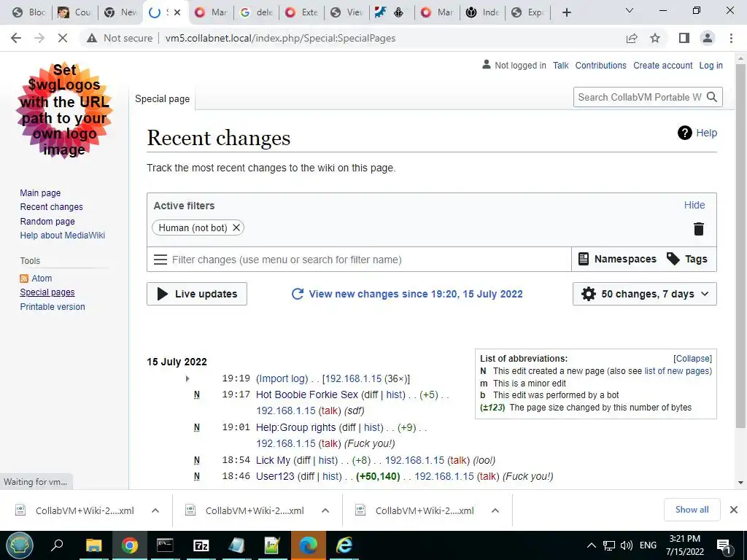The image size is (747, 560).
Task: Open the filter menu hamburger icon
Action: (160, 260)
